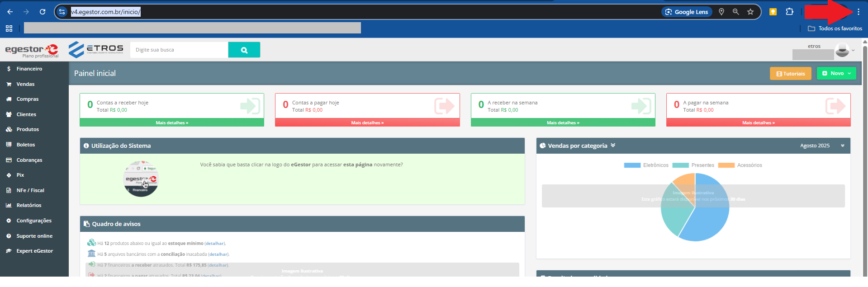Click the Suporte online help icon
The image size is (868, 287).
(9, 236)
